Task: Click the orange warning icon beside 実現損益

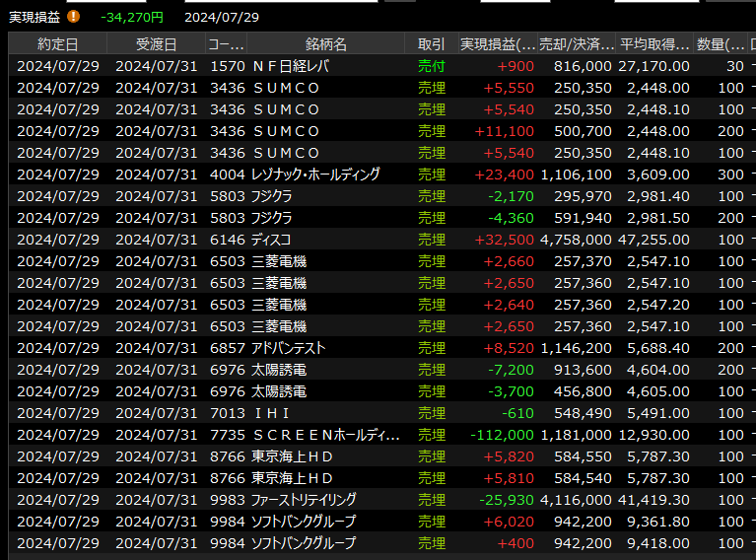Action: (x=75, y=17)
